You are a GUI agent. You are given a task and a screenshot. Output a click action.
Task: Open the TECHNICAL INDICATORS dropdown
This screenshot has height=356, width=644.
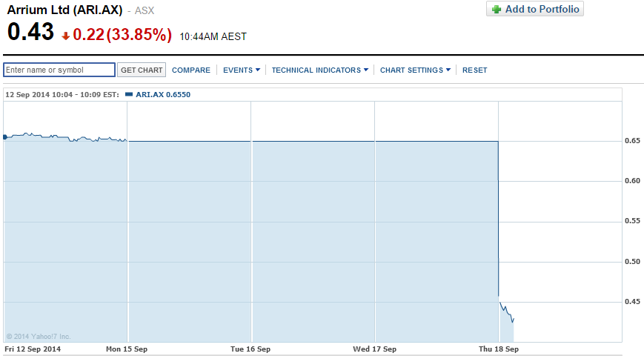[320, 70]
